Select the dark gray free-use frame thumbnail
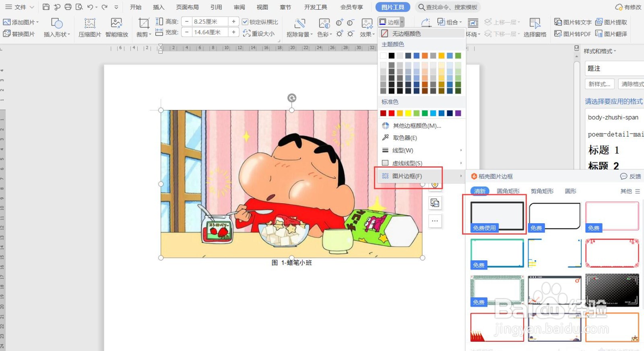644x351 pixels. pos(497,216)
